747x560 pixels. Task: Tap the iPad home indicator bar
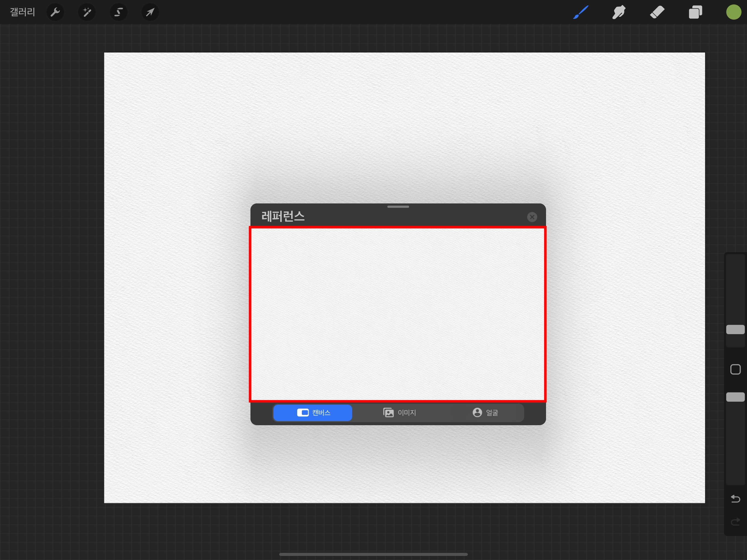373,554
